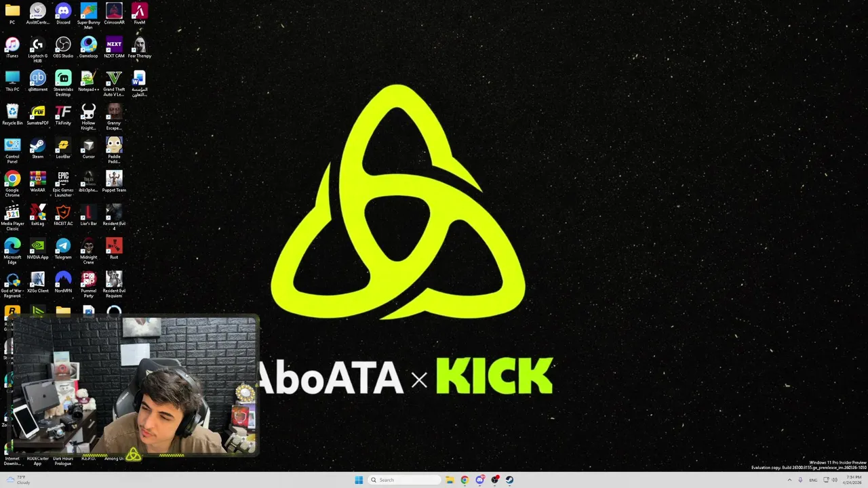Open iTunes from the desktop
This screenshot has width=868, height=488.
pyautogui.click(x=12, y=47)
